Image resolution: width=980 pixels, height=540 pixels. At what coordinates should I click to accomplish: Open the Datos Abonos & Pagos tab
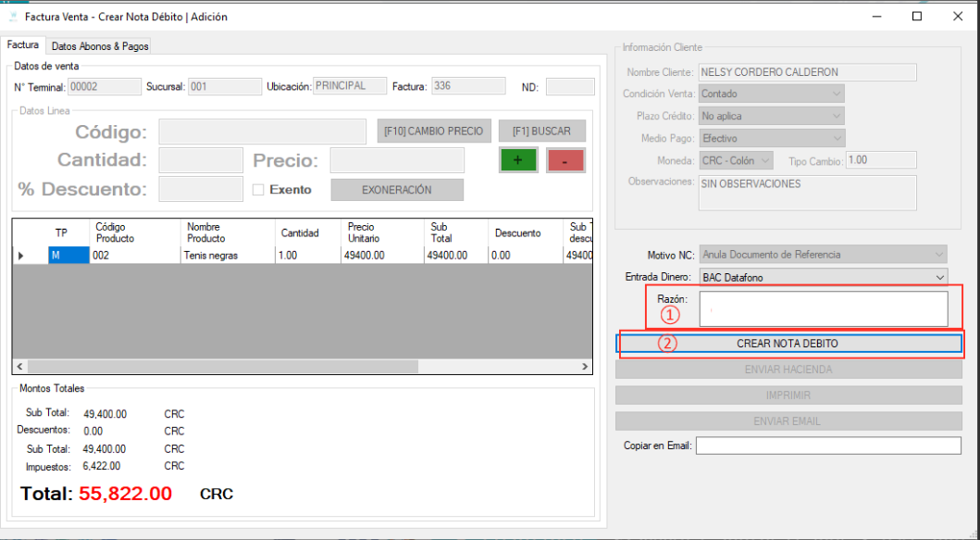[x=100, y=46]
